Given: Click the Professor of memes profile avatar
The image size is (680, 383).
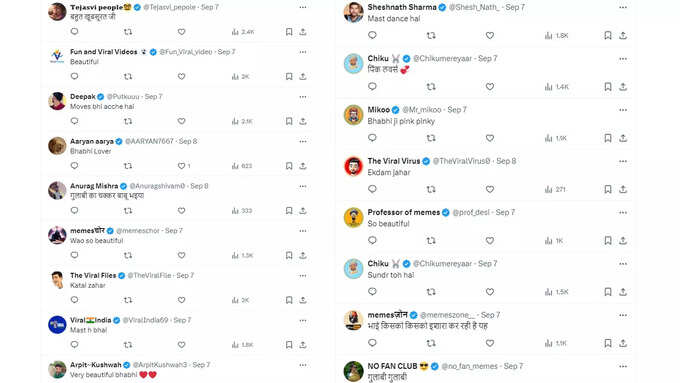Looking at the screenshot, I should pyautogui.click(x=353, y=217).
